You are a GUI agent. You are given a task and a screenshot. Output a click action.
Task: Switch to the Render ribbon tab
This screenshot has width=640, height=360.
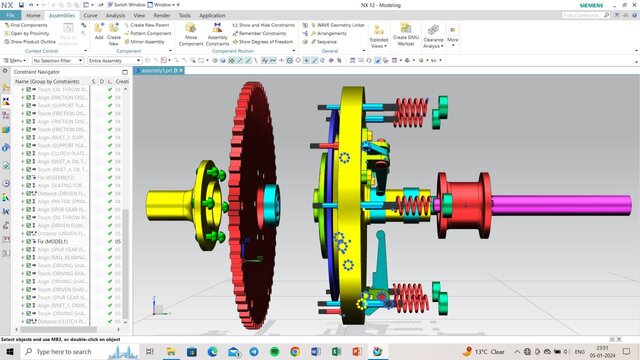(x=162, y=16)
